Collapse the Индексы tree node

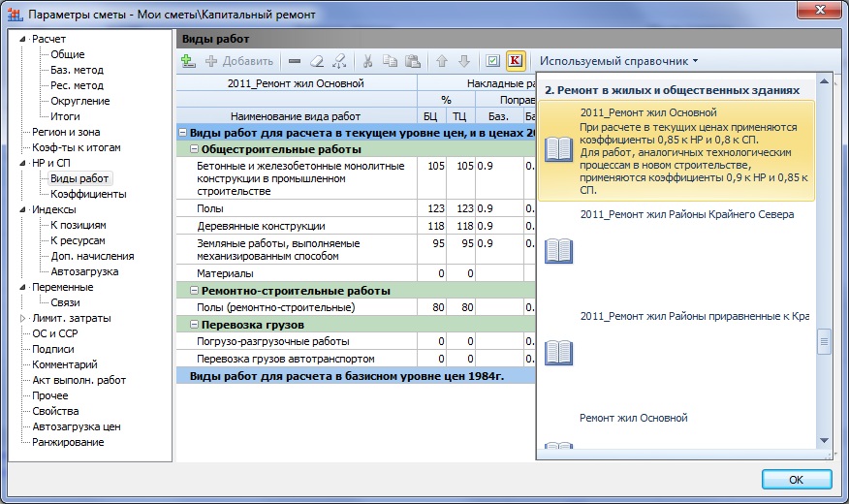(x=22, y=209)
